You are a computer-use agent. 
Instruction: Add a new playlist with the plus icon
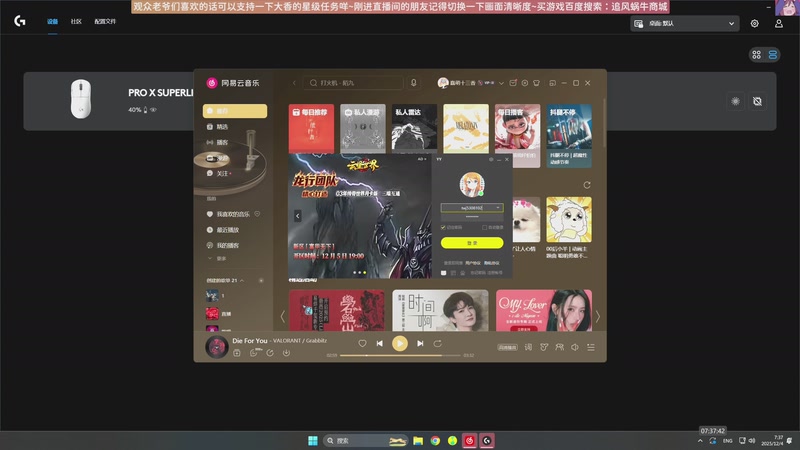(261, 280)
